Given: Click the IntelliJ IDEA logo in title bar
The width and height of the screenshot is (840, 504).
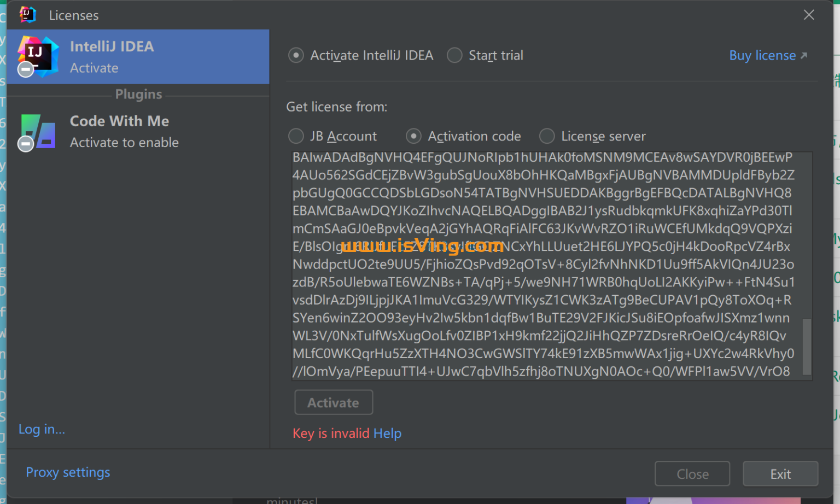Looking at the screenshot, I should click(x=27, y=15).
